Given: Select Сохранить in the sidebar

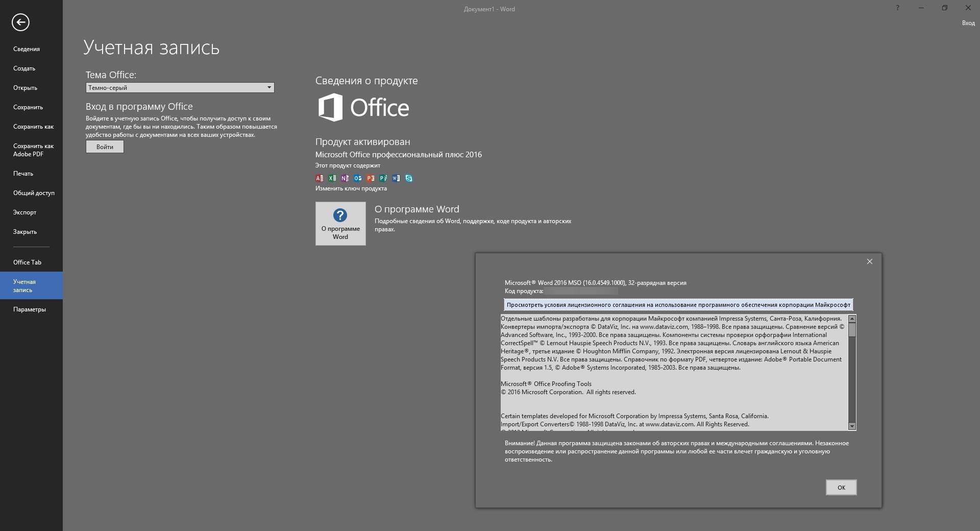Looking at the screenshot, I should 31,107.
